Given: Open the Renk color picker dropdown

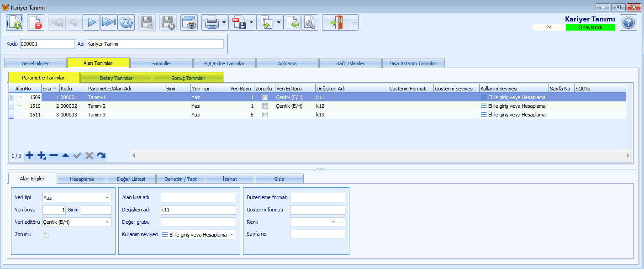Looking at the screenshot, I should click(333, 222).
